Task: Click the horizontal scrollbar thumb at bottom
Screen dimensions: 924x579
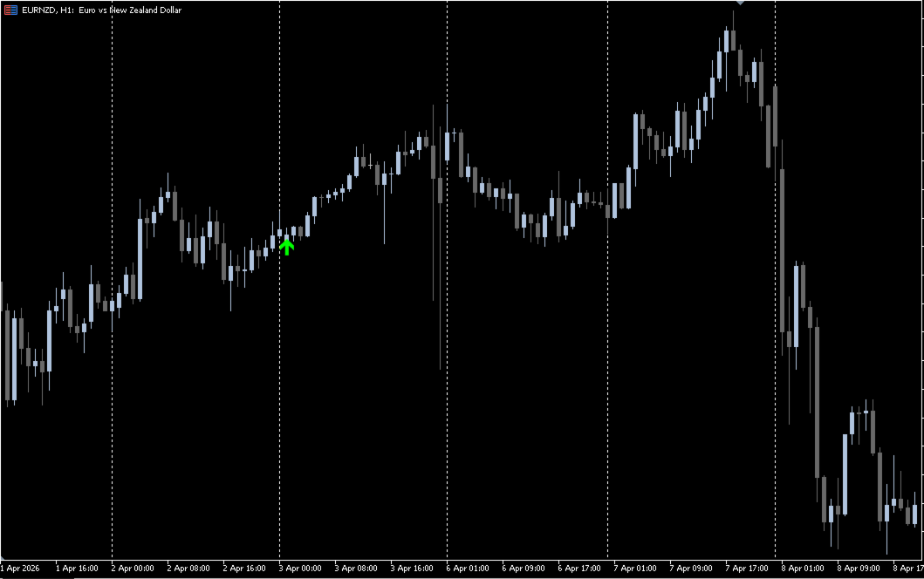Action: point(38,578)
